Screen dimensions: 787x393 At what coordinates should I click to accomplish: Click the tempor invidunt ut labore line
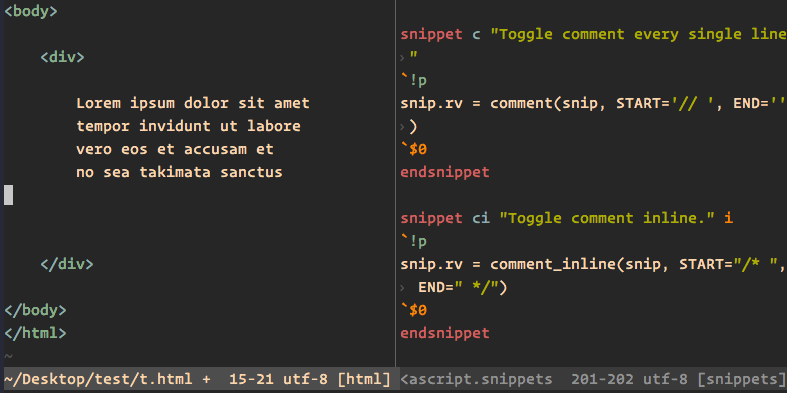[x=188, y=126]
